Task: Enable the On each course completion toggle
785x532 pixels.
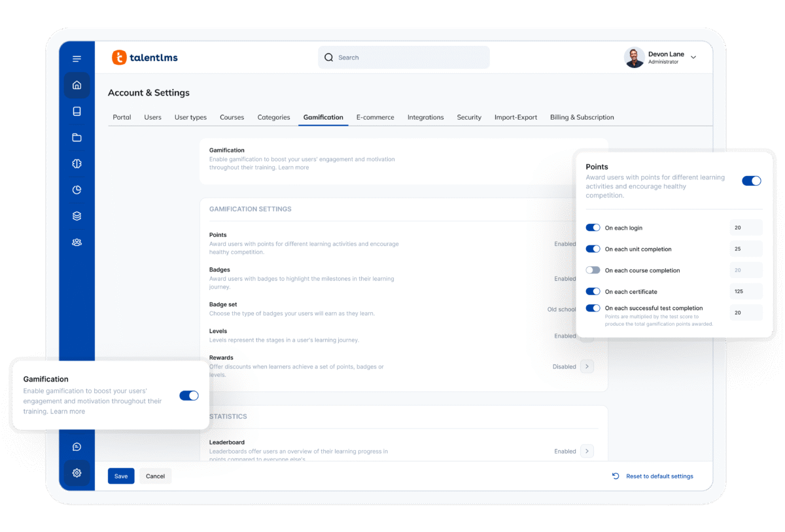Action: coord(593,270)
